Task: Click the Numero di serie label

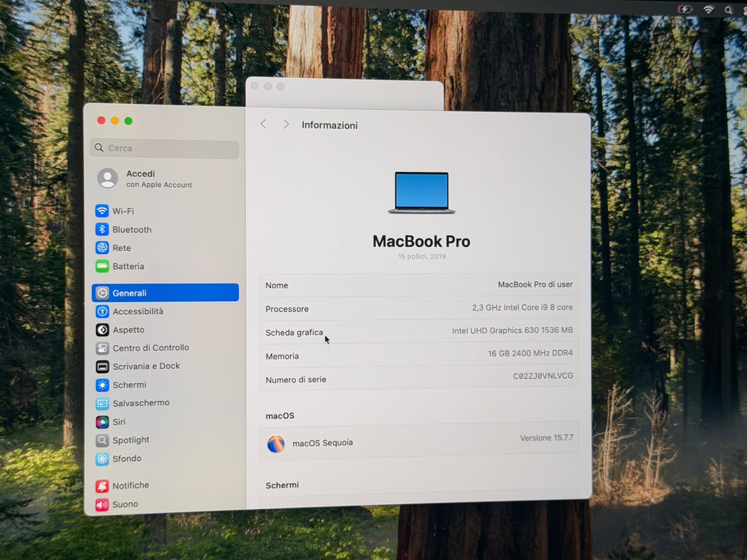Action: point(296,380)
